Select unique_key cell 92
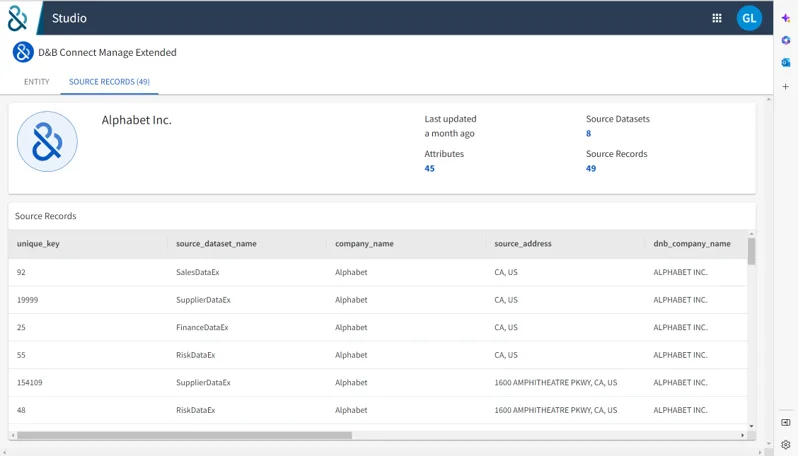This screenshot has height=456, width=798. tap(21, 272)
